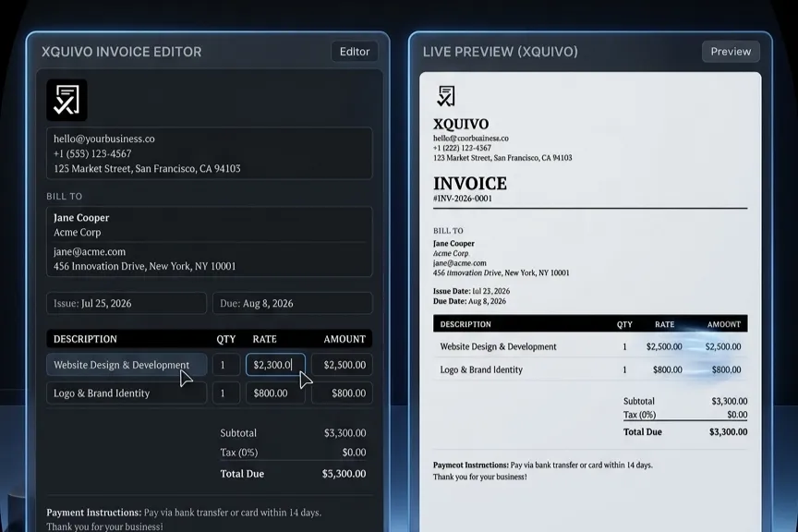Click the XQUIVO INVOICE EDITOR panel title
Viewport: 798px width, 532px height.
tap(122, 52)
